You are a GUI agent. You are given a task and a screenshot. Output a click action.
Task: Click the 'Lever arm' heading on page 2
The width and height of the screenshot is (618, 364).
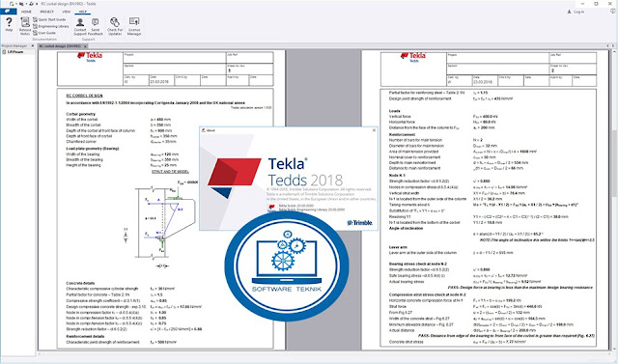click(x=398, y=247)
